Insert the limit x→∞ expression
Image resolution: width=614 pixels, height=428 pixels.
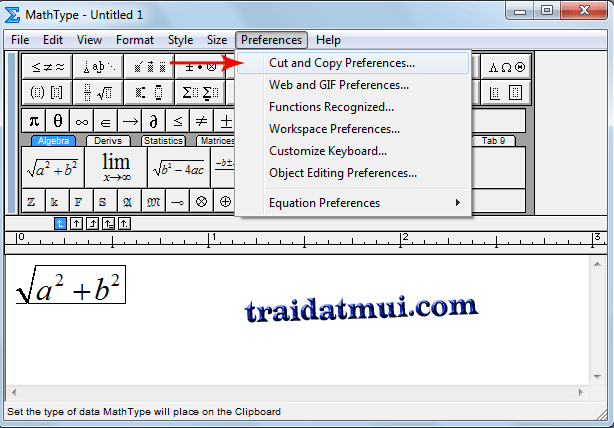(116, 168)
